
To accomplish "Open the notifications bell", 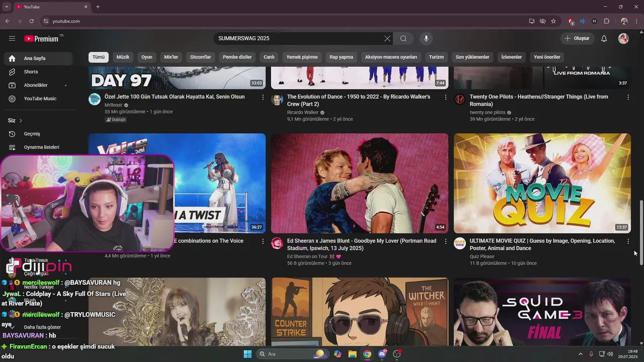I will pyautogui.click(x=604, y=39).
